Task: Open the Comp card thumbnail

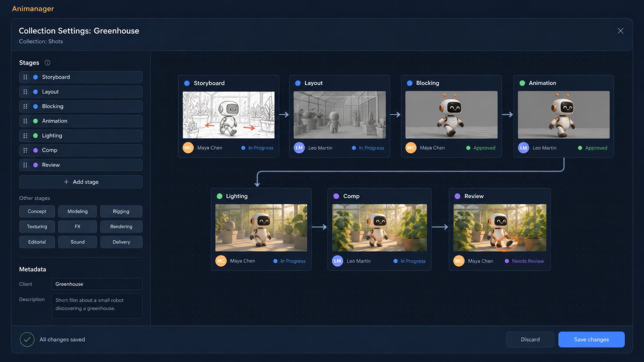Action: point(380,228)
